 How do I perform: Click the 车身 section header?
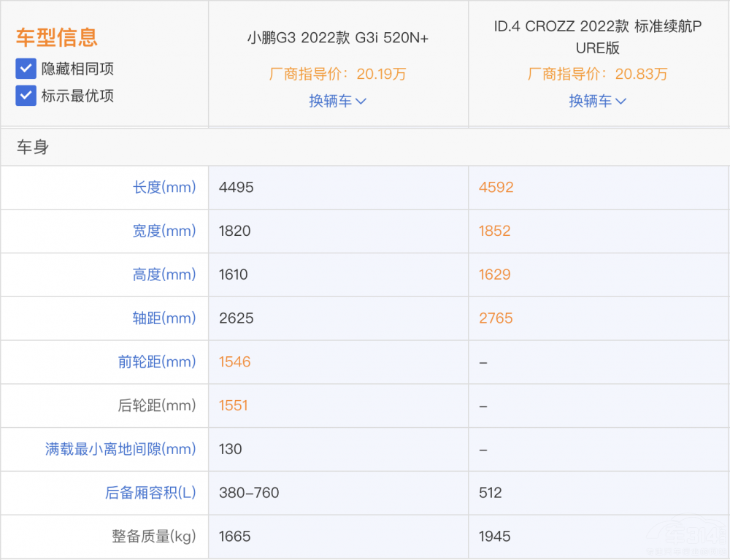click(33, 147)
